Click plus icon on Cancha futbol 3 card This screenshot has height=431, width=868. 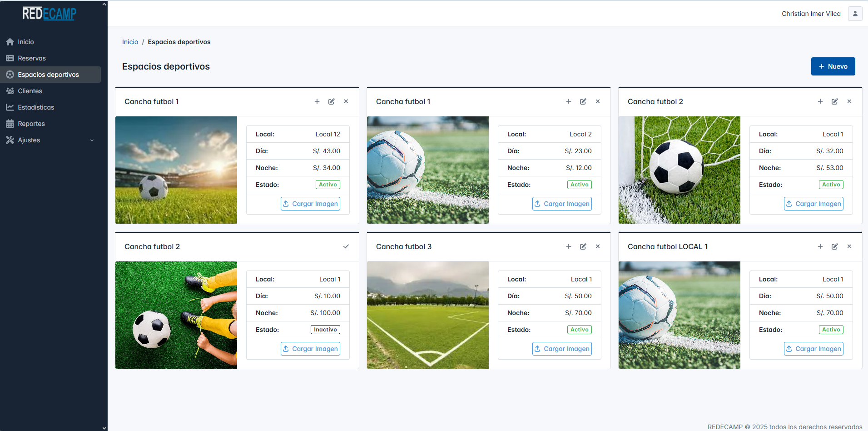point(568,246)
